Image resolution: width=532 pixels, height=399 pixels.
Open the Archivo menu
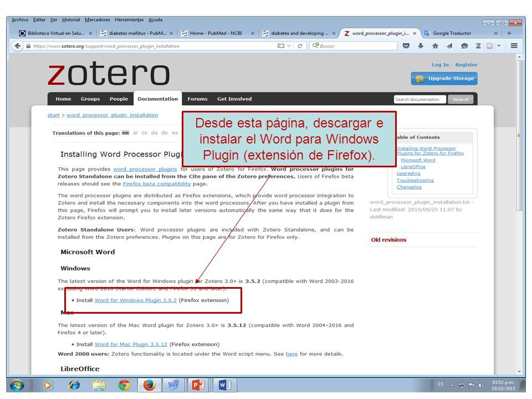point(20,20)
